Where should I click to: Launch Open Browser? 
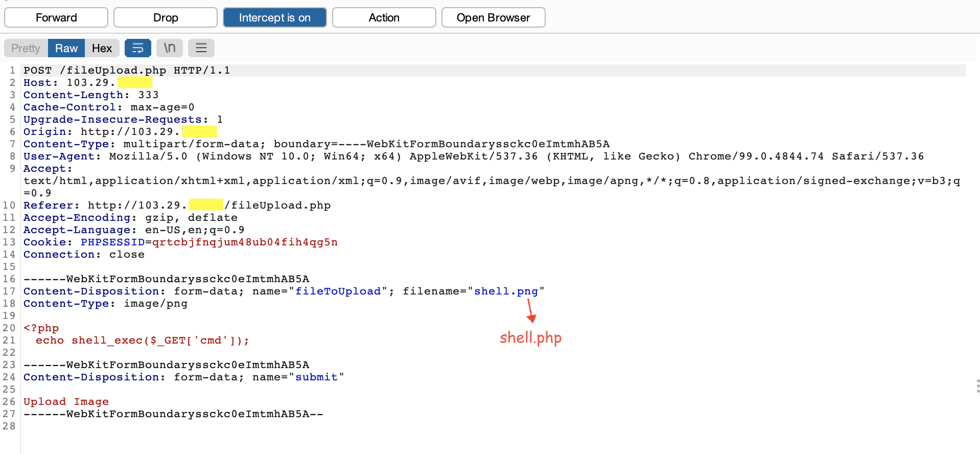coord(494,17)
